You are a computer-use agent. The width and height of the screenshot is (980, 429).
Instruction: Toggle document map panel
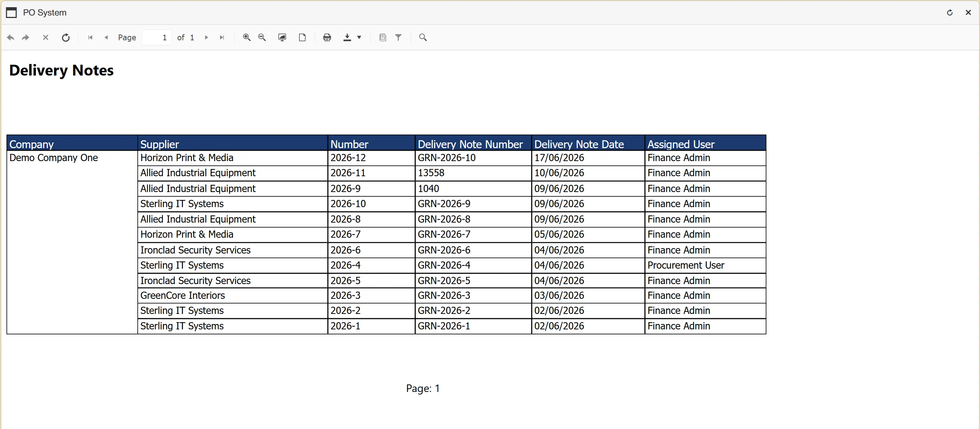[383, 37]
